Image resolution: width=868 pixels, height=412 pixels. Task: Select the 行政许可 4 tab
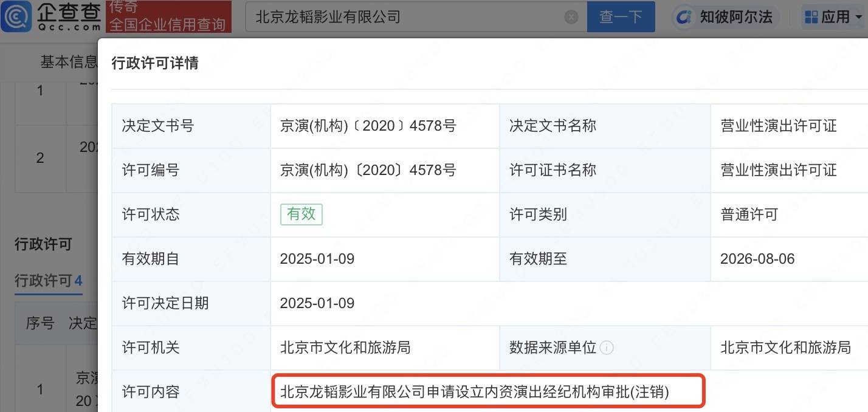(49, 281)
